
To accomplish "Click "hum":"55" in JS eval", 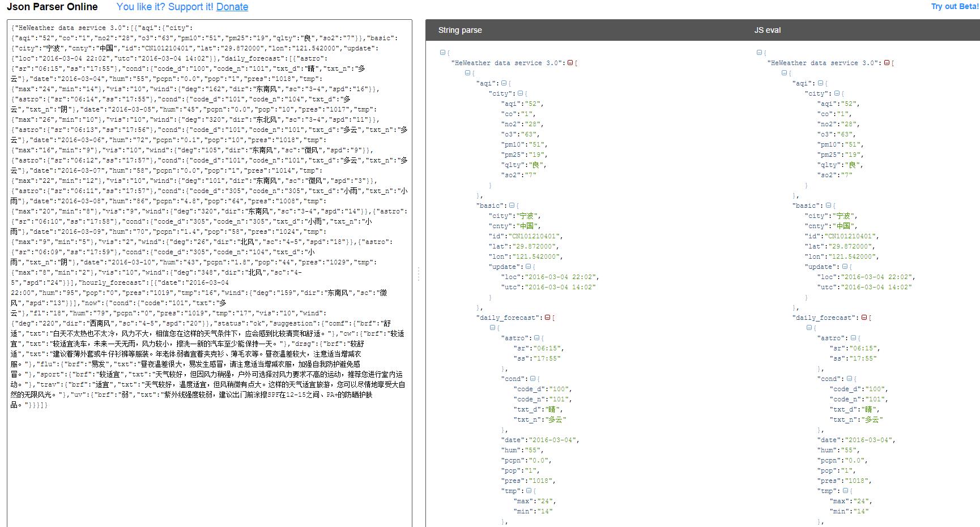I will tap(838, 450).
